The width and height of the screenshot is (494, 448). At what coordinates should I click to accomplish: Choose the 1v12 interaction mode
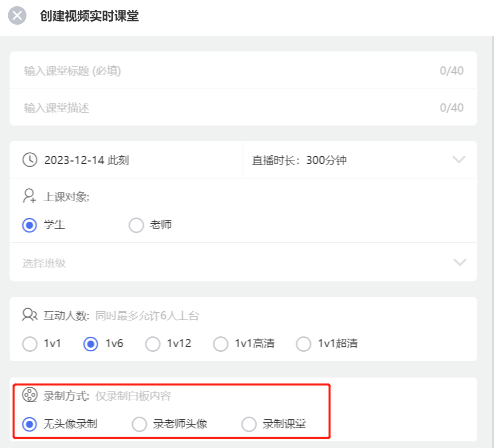click(153, 344)
